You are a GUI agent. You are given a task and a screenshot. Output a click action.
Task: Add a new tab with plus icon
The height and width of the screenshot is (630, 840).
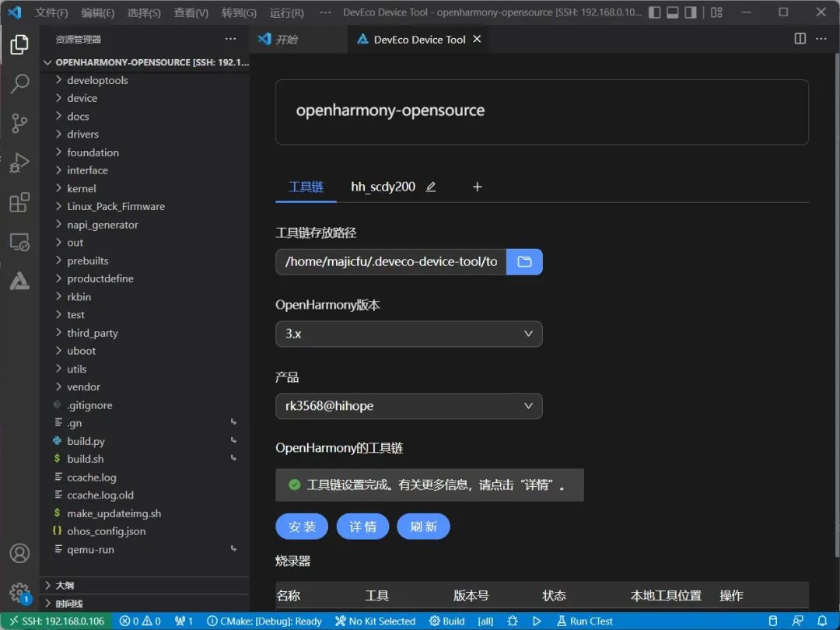pyautogui.click(x=478, y=187)
